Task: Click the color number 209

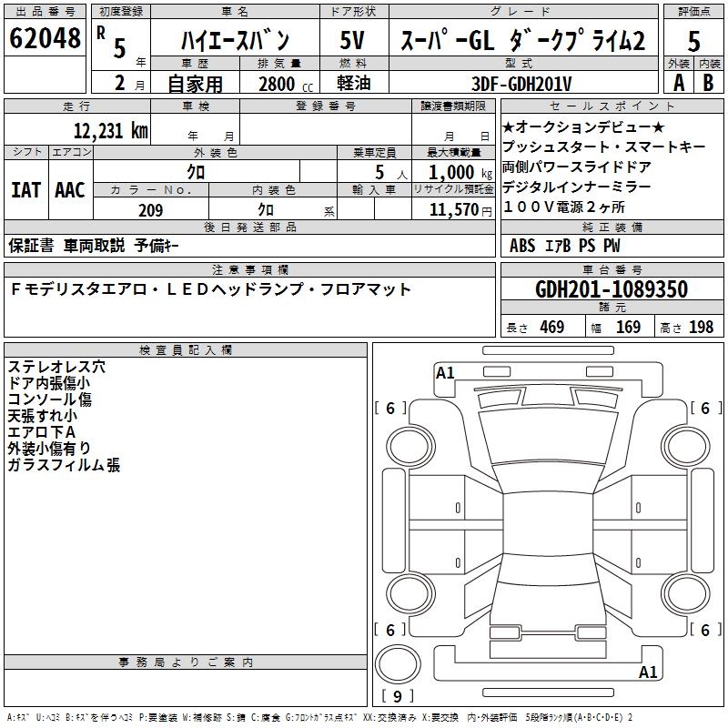Action: [x=150, y=210]
